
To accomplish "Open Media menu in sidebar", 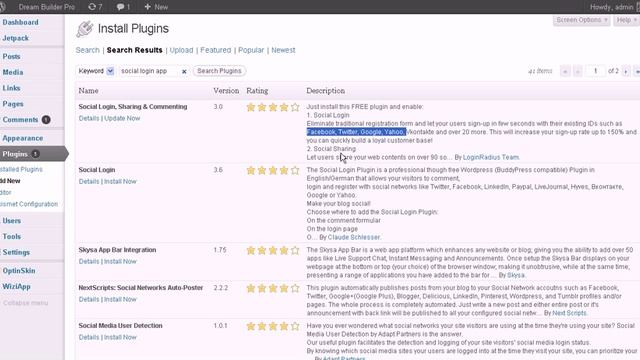I will [13, 72].
